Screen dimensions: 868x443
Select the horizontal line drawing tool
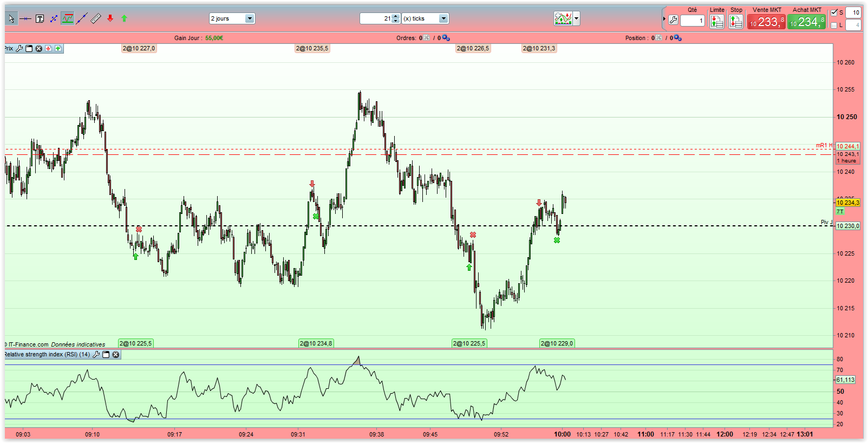pyautogui.click(x=25, y=19)
